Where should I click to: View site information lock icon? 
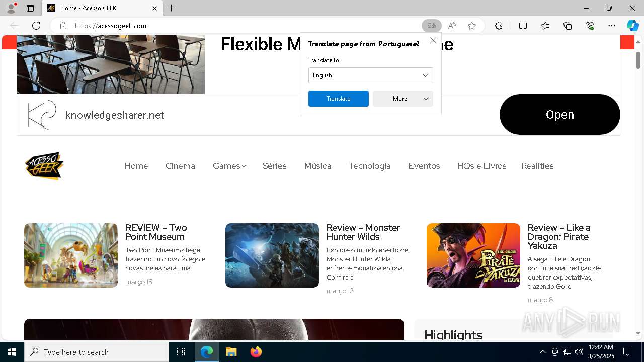[63, 26]
